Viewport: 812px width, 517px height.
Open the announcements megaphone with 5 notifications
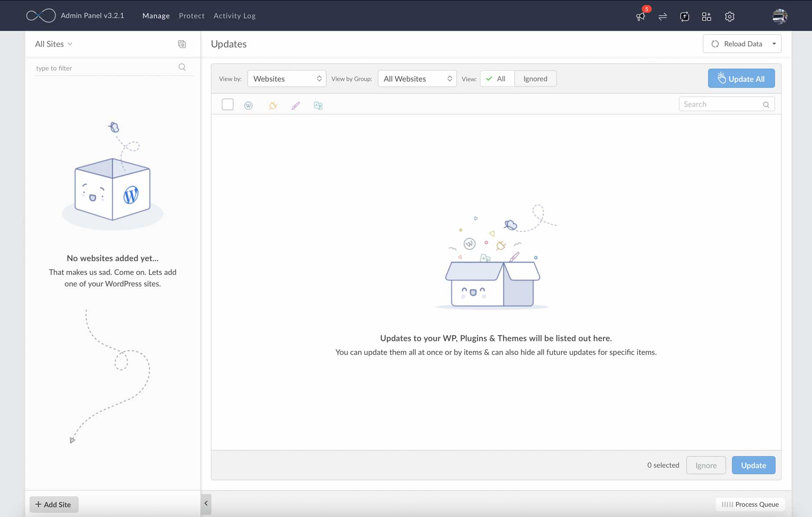641,17
